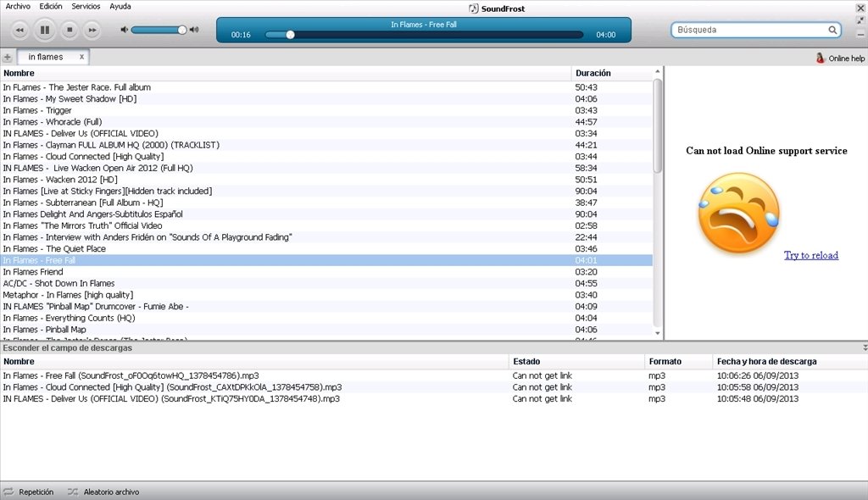The image size is (868, 500).
Task: Select Cloud Connected mp3 download entry
Action: (434, 387)
